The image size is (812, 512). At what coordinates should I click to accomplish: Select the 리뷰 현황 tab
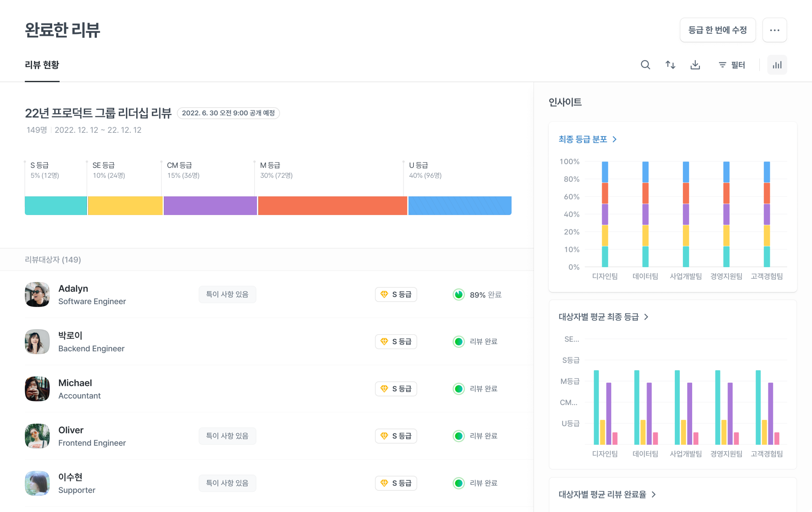[42, 65]
